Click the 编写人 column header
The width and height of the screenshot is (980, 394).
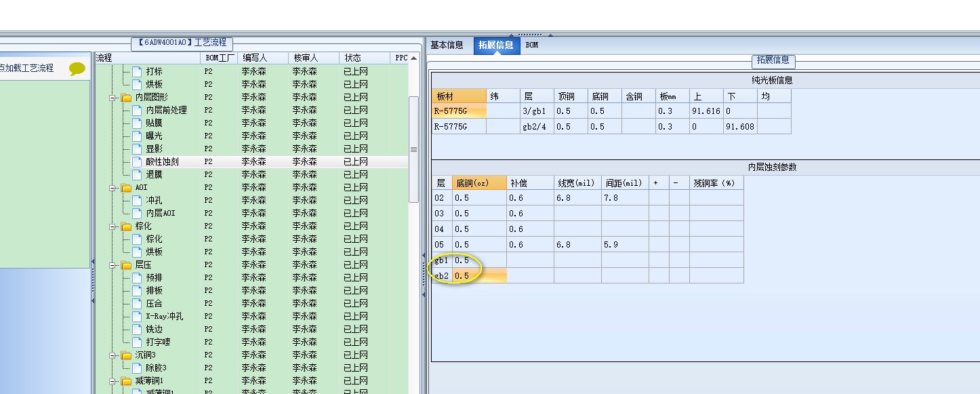point(263,58)
